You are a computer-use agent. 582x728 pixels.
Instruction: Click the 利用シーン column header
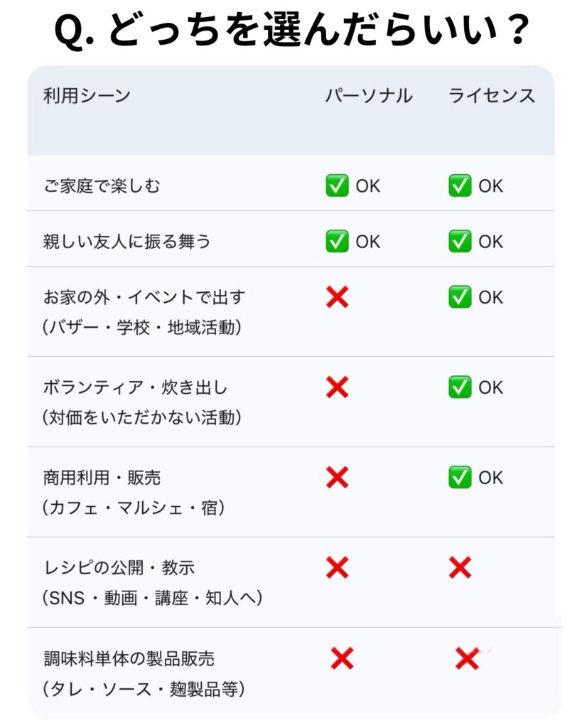[87, 96]
